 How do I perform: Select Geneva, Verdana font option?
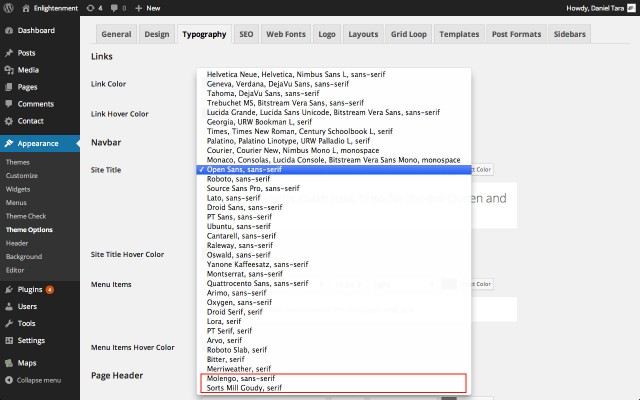pyautogui.click(x=334, y=84)
